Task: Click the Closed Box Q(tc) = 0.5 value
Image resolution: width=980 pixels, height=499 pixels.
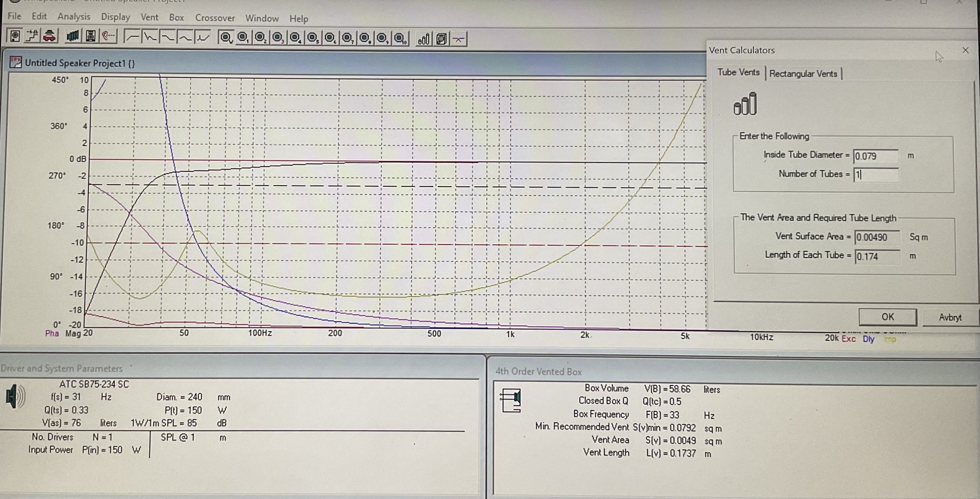Action: point(662,402)
